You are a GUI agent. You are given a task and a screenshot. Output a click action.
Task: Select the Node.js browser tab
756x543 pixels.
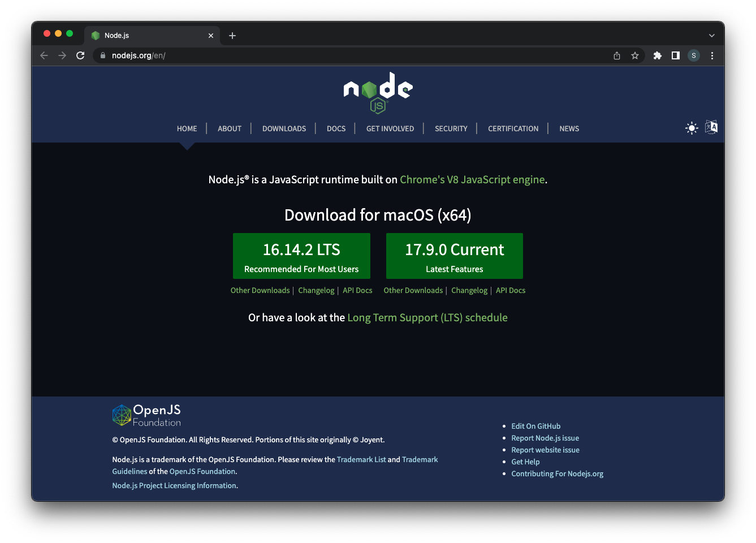point(152,36)
